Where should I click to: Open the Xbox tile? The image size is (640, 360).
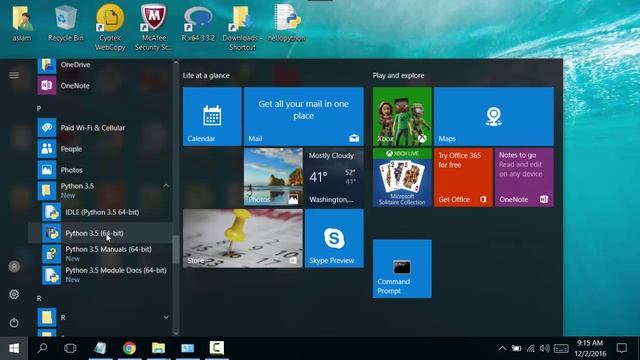402,116
